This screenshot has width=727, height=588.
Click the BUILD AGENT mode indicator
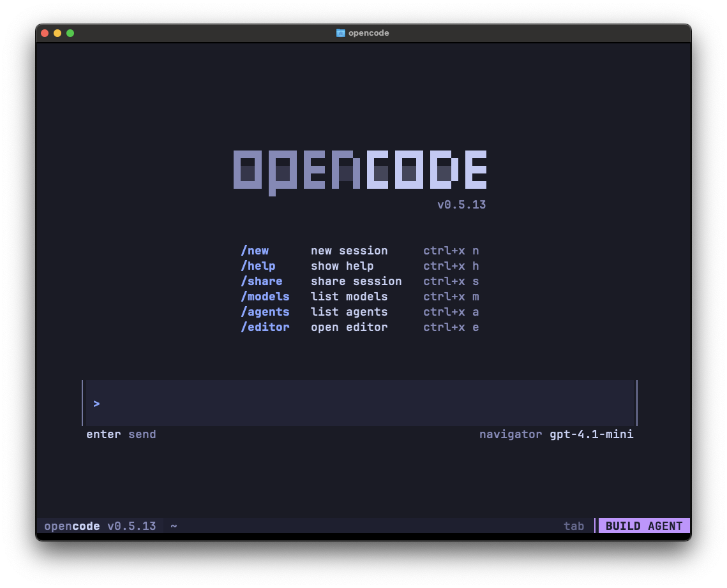[x=644, y=526]
